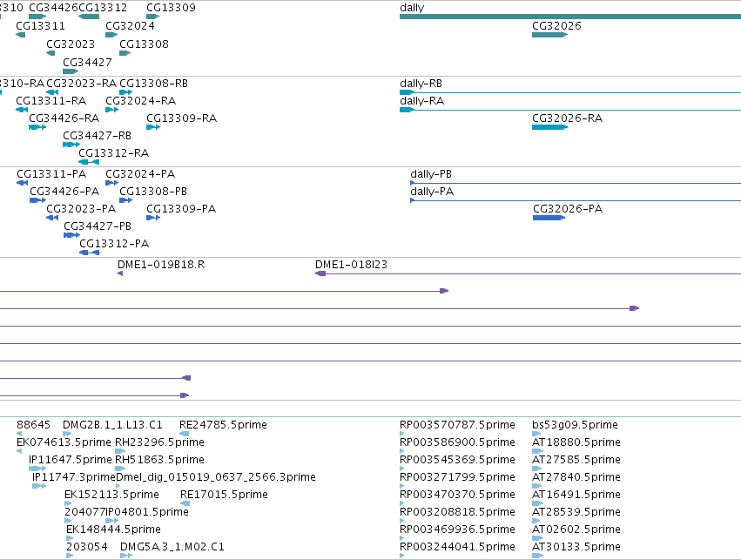
Task: Click the DME1-018I23 clone feature
Action: pos(528,273)
